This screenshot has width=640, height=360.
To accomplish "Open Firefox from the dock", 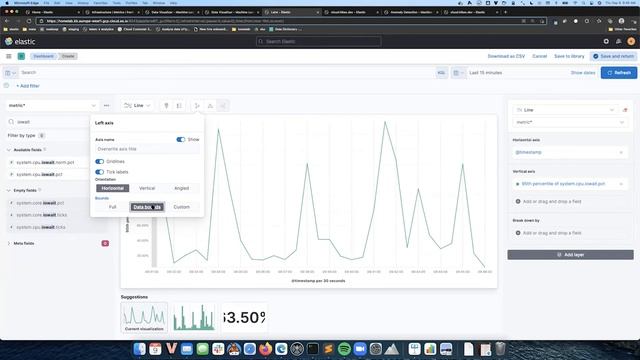I will click(265, 349).
